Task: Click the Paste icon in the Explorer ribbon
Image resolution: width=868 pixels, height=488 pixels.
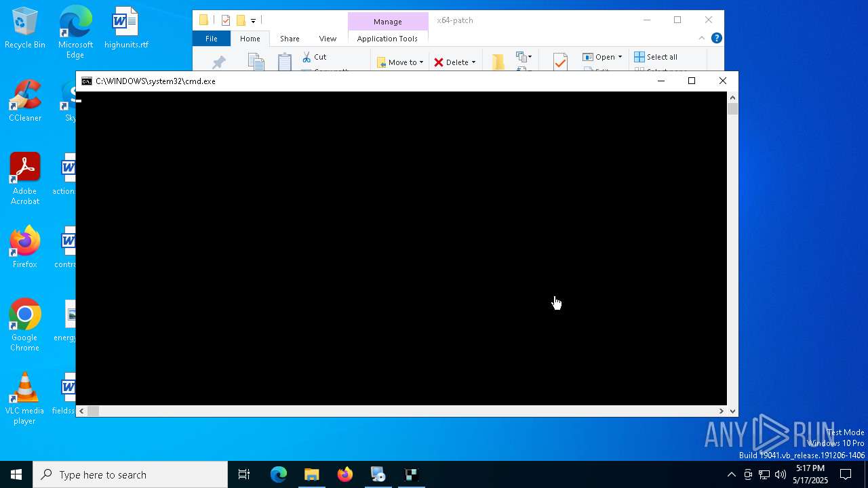Action: pos(285,62)
